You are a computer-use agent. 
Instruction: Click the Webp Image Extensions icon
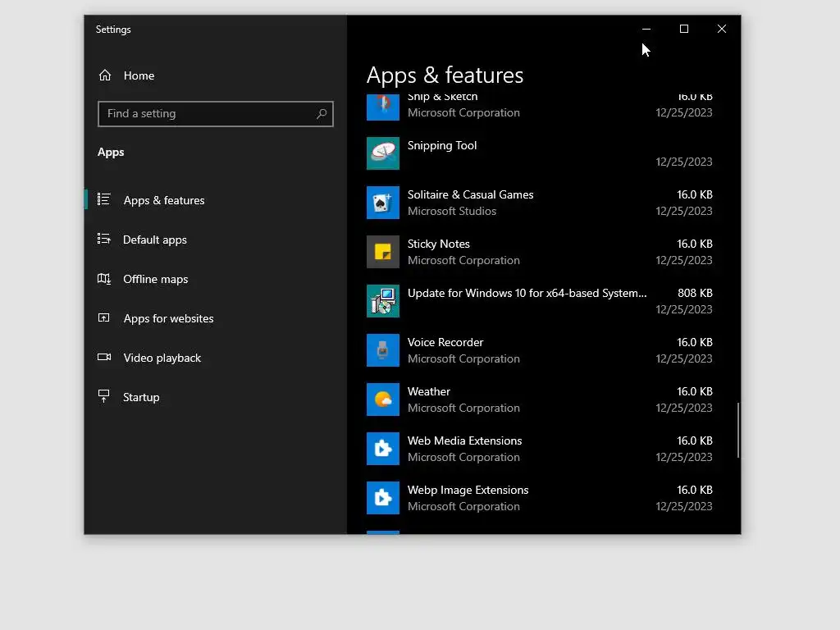click(383, 498)
